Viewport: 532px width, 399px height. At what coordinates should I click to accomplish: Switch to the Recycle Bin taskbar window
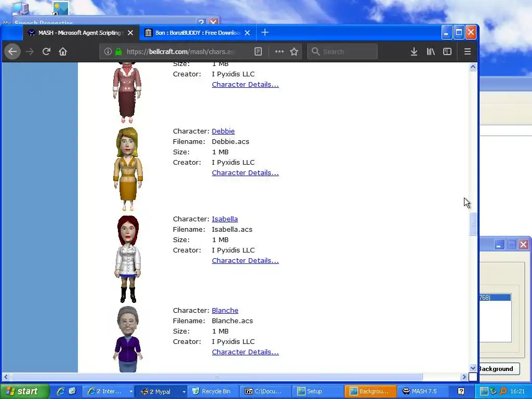(x=212, y=391)
